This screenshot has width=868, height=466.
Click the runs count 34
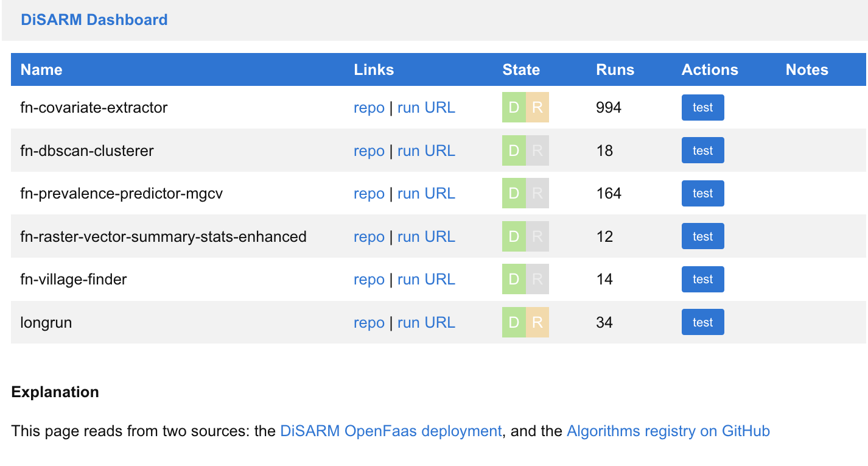point(604,322)
